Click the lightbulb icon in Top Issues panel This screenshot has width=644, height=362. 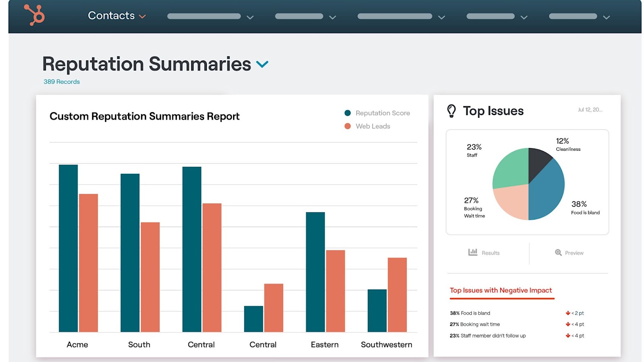[x=452, y=110]
